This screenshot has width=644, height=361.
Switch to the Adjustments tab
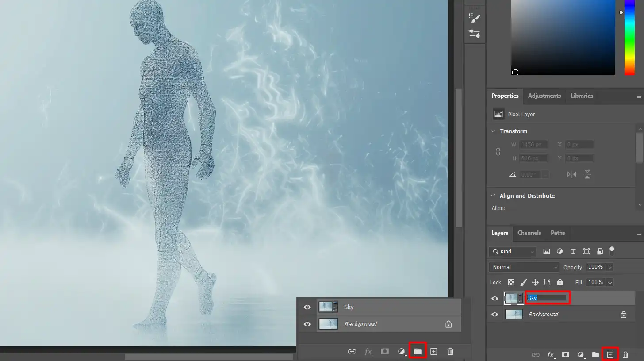coord(544,96)
